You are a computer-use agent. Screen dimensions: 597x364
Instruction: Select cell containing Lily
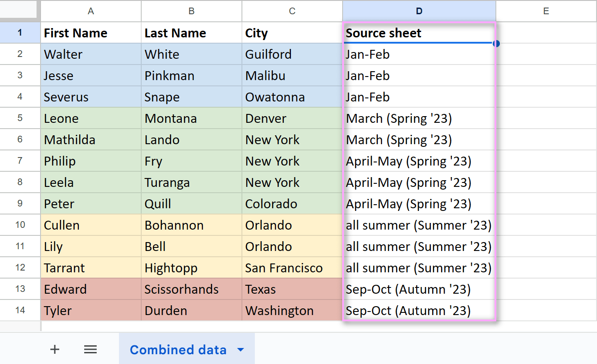coord(91,247)
